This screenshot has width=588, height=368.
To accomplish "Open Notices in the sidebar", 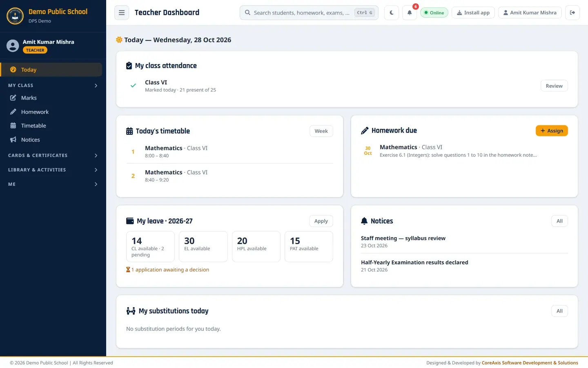I will (x=51, y=139).
